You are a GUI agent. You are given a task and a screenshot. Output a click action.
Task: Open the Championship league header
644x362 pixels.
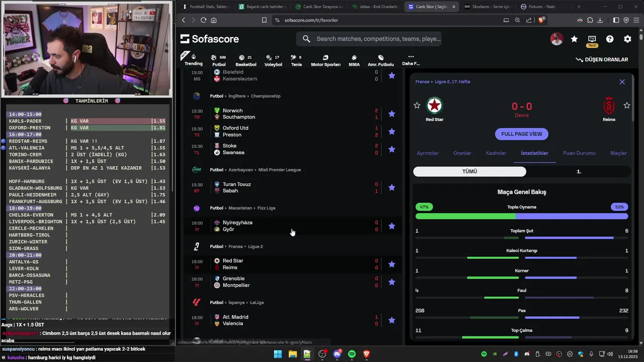tap(265, 96)
